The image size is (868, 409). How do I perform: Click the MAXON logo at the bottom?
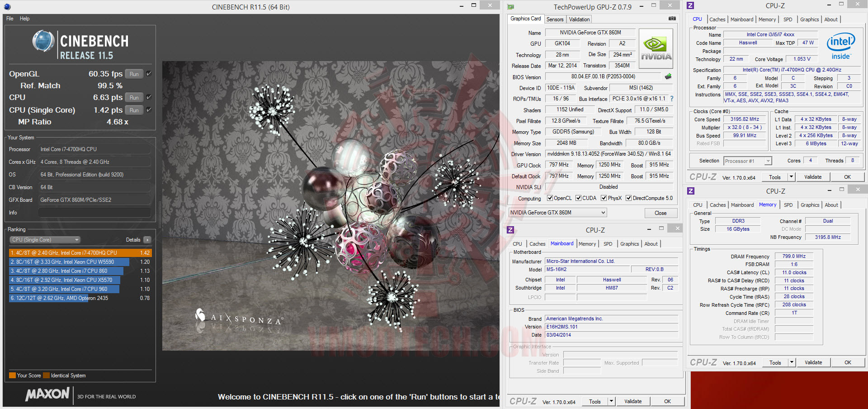[47, 395]
